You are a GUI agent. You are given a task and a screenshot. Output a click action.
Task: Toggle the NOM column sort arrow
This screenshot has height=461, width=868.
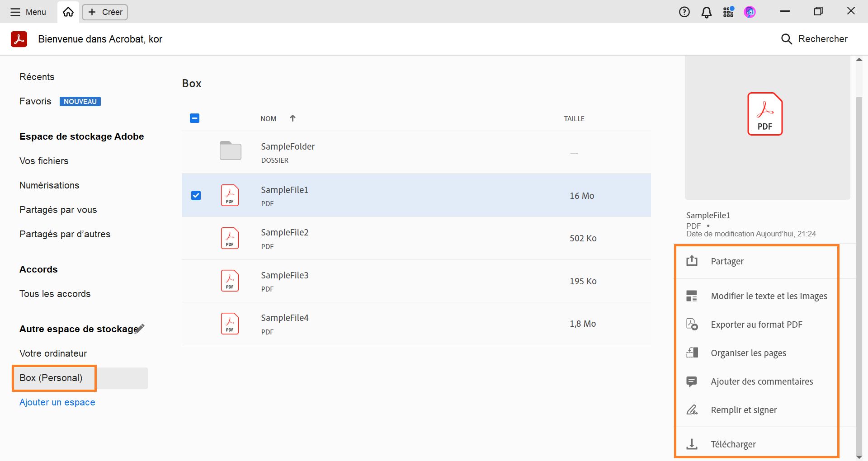coord(292,118)
